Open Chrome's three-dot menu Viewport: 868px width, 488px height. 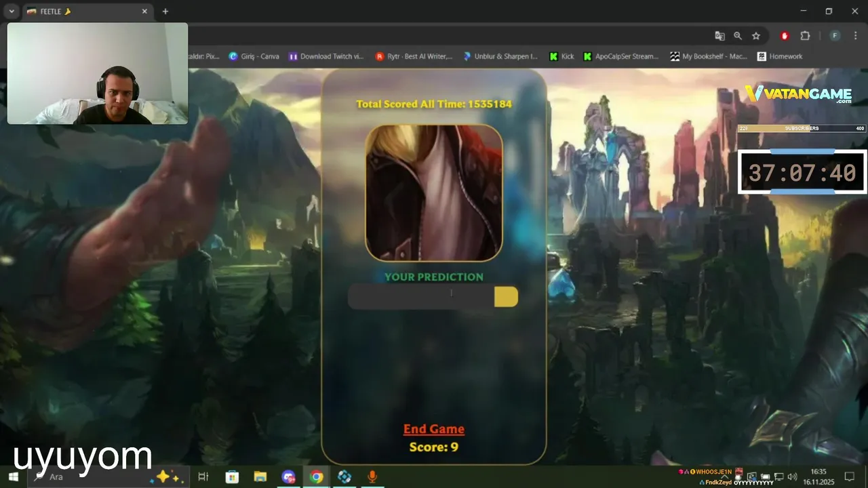[854, 36]
